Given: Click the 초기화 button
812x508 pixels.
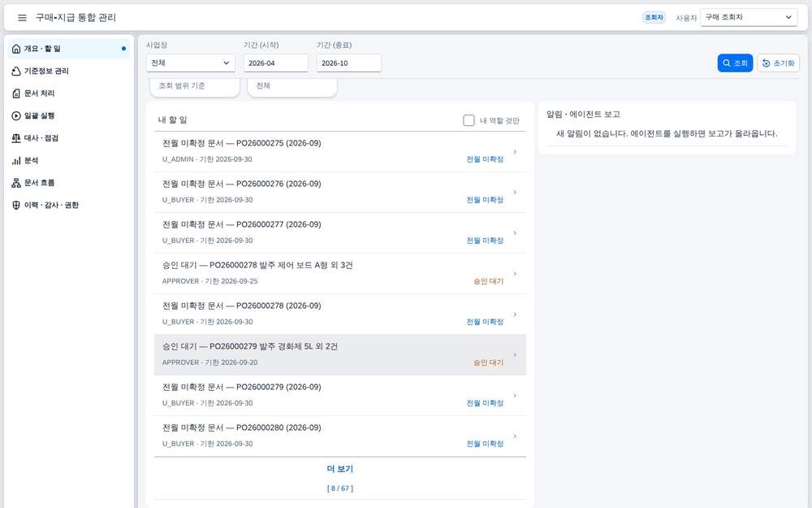Looking at the screenshot, I should [779, 63].
